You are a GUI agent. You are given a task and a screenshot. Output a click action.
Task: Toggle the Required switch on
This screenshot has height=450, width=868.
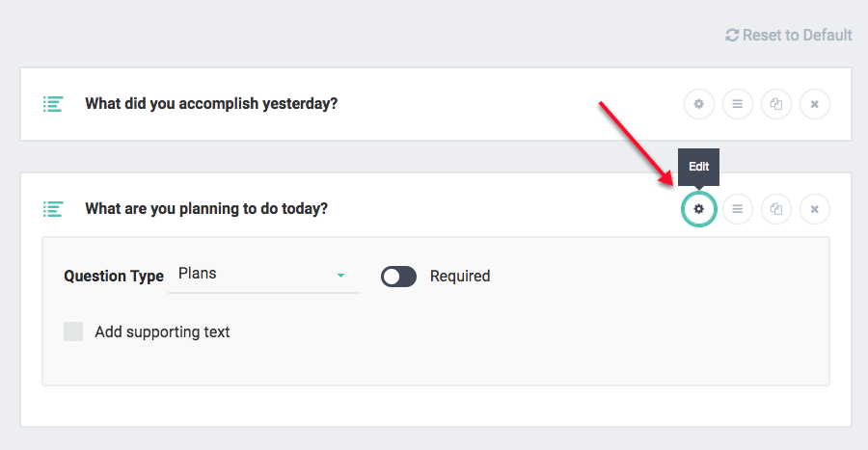[x=398, y=277]
